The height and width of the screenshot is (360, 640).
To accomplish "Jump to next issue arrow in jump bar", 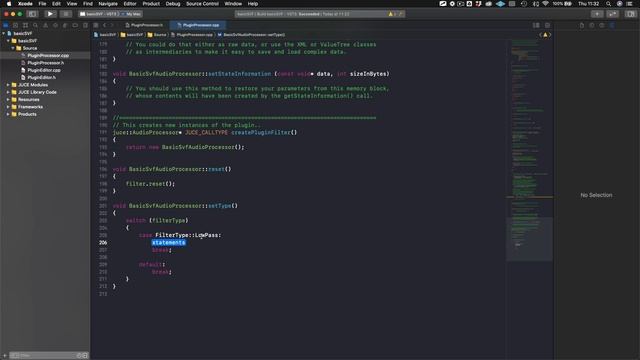I will tap(550, 35).
